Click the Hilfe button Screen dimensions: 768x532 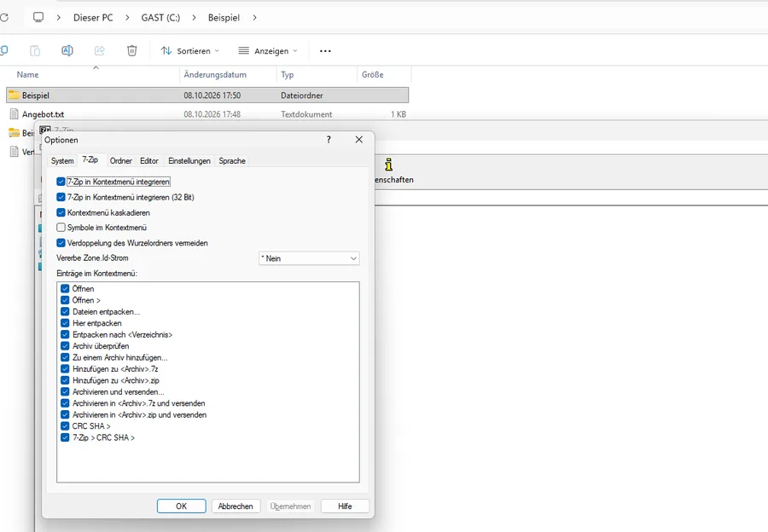pyautogui.click(x=345, y=506)
